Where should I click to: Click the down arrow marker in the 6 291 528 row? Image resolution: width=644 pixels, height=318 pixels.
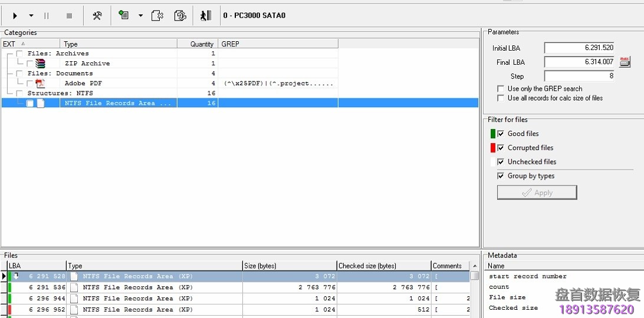pos(16,276)
